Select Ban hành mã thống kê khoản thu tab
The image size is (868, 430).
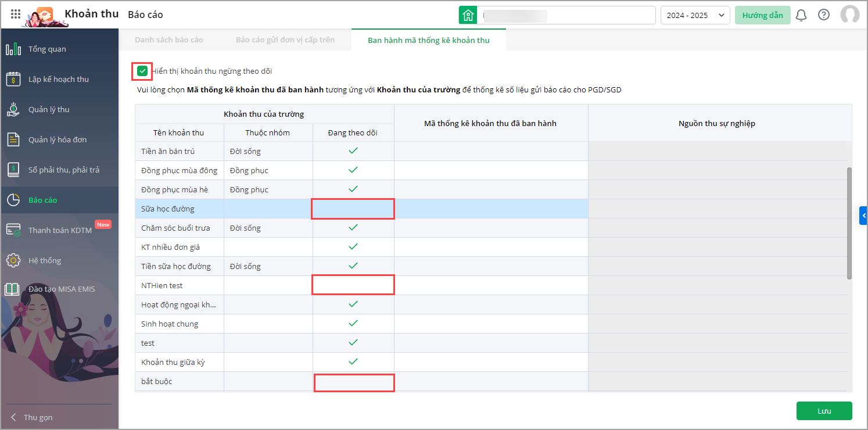click(x=429, y=40)
